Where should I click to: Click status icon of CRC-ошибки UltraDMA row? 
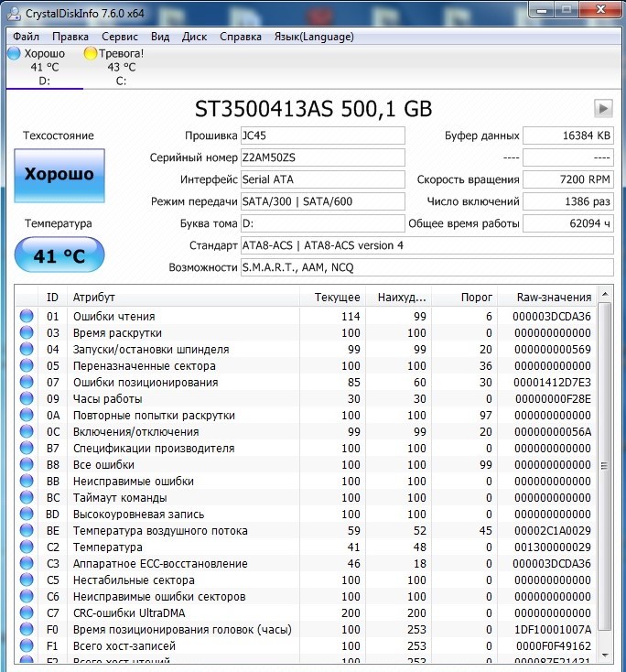27,612
